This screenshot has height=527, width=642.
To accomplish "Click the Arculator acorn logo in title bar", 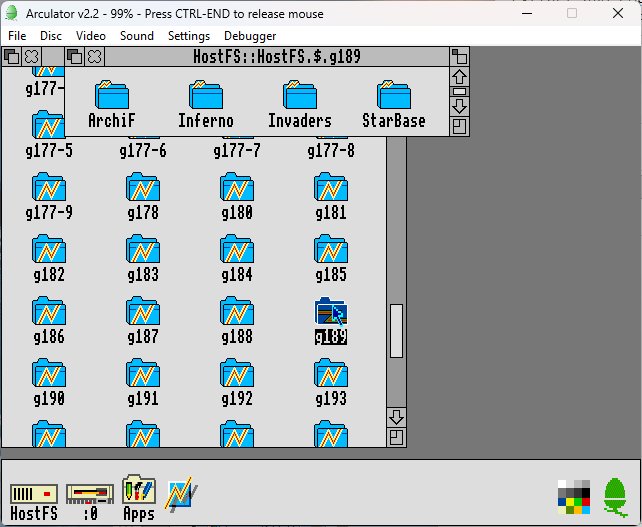I will (x=12, y=13).
